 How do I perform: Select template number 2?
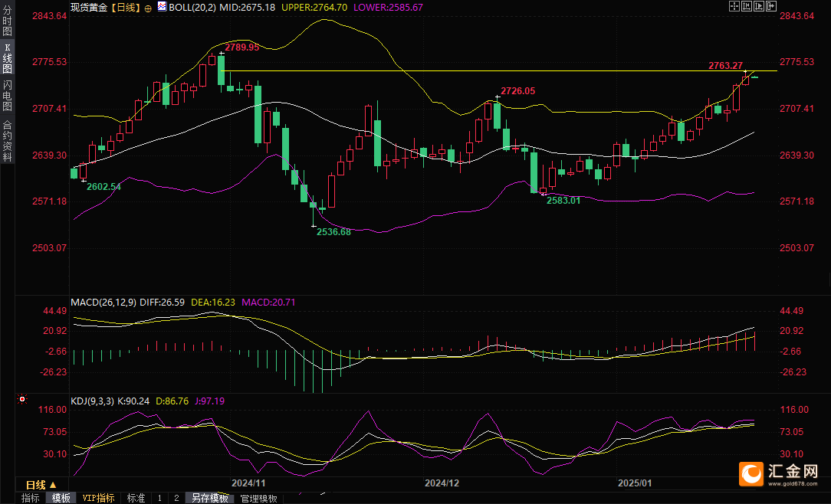176,498
